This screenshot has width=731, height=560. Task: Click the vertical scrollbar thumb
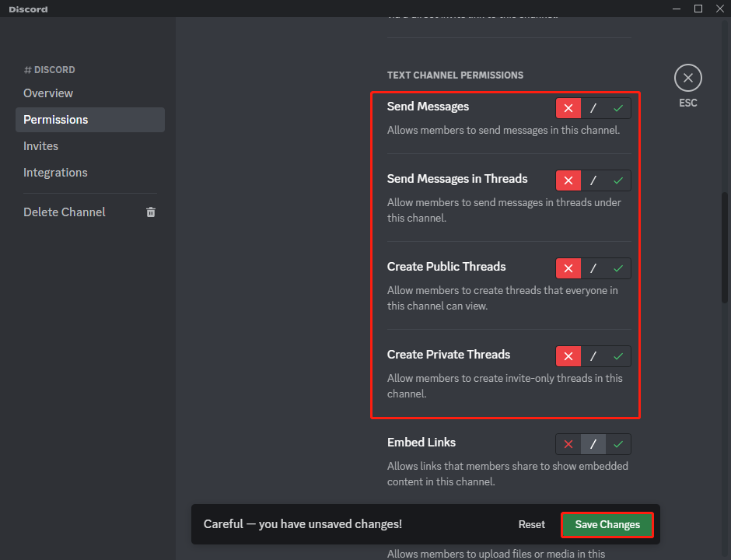(x=725, y=247)
